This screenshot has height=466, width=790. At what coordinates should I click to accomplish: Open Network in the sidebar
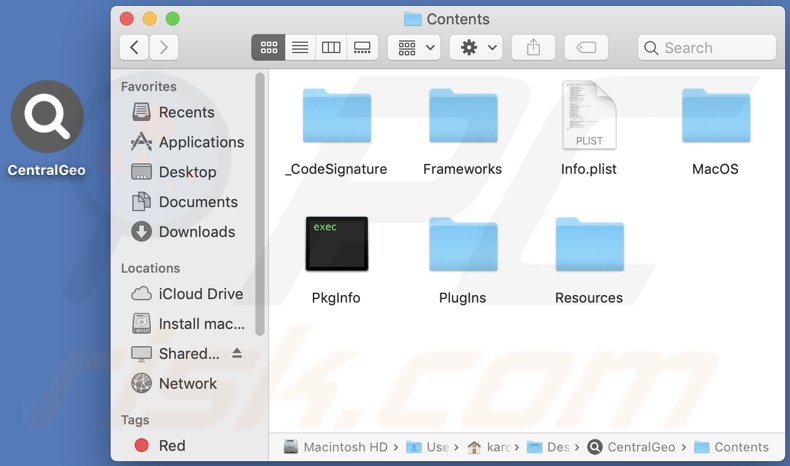coord(174,383)
